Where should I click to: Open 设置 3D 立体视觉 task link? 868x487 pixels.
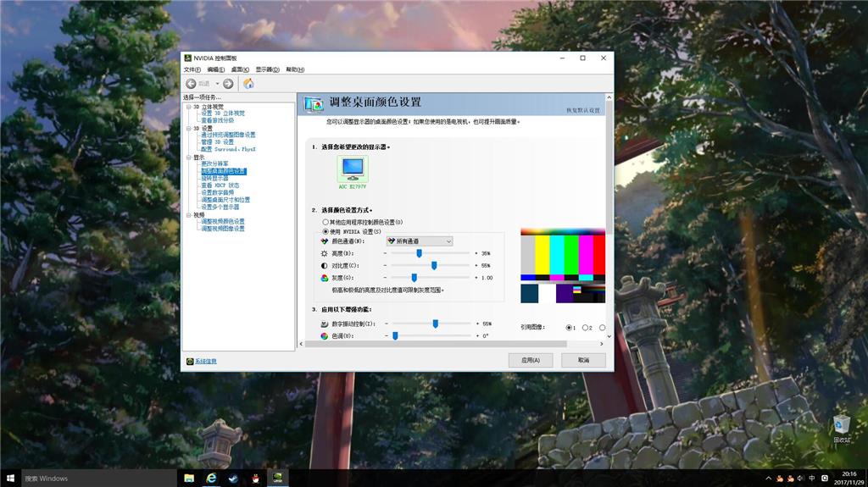tap(223, 113)
